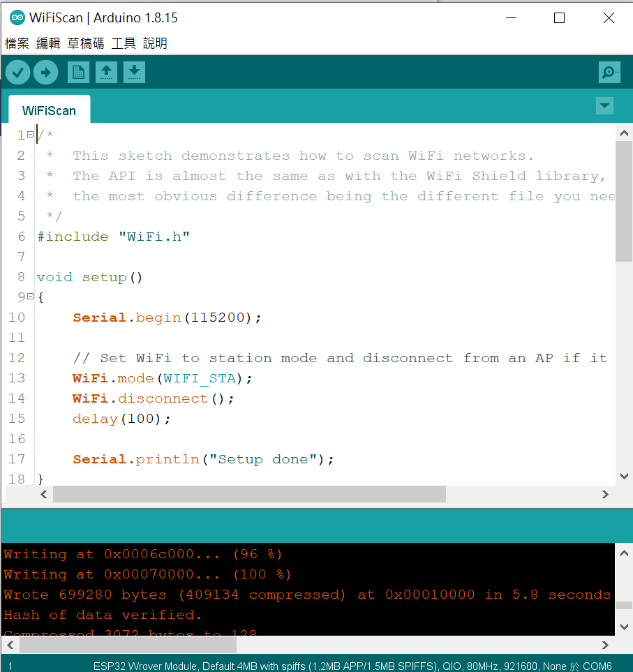
Task: Open the 工具 menu
Action: click(124, 43)
